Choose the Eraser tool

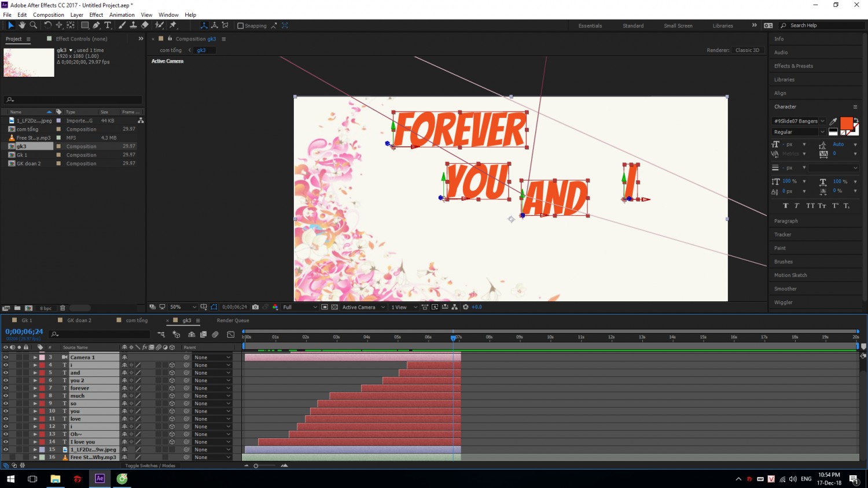[x=145, y=25]
